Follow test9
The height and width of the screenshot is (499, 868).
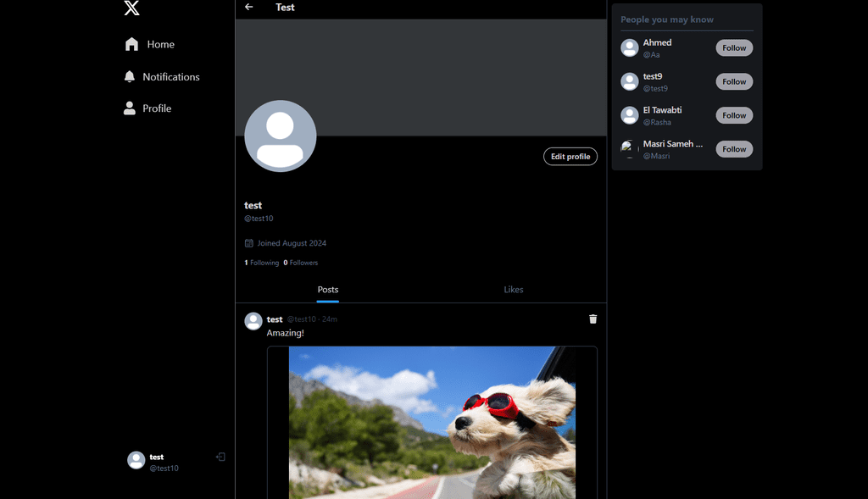pyautogui.click(x=734, y=82)
